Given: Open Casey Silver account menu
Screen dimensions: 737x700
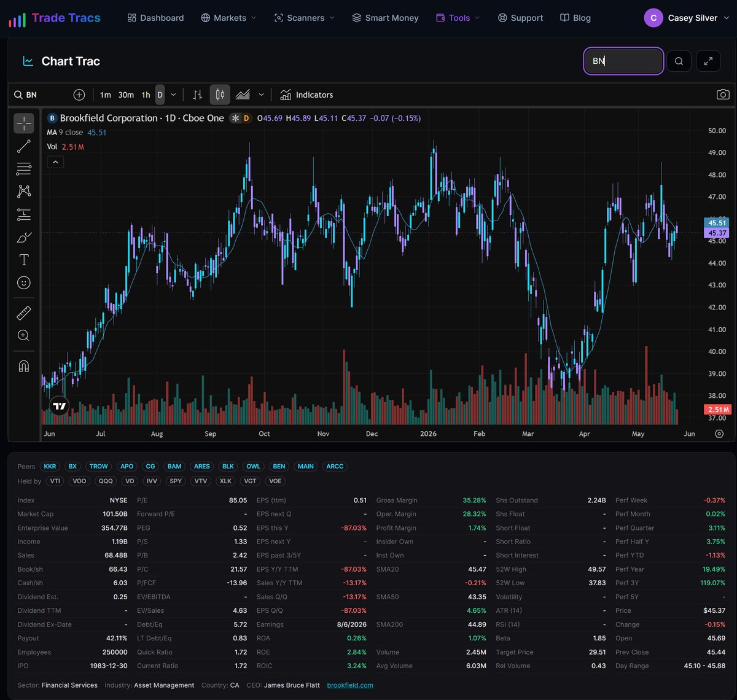Looking at the screenshot, I should click(687, 18).
